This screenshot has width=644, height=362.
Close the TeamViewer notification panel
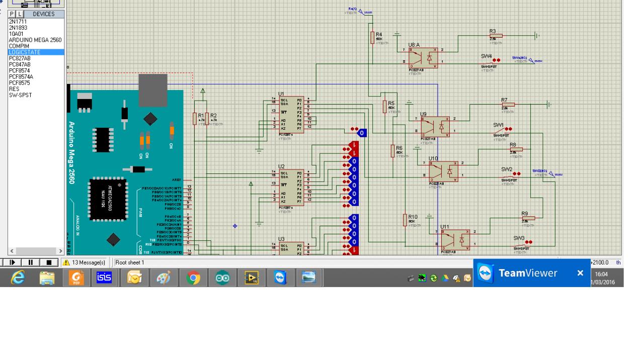coord(580,273)
